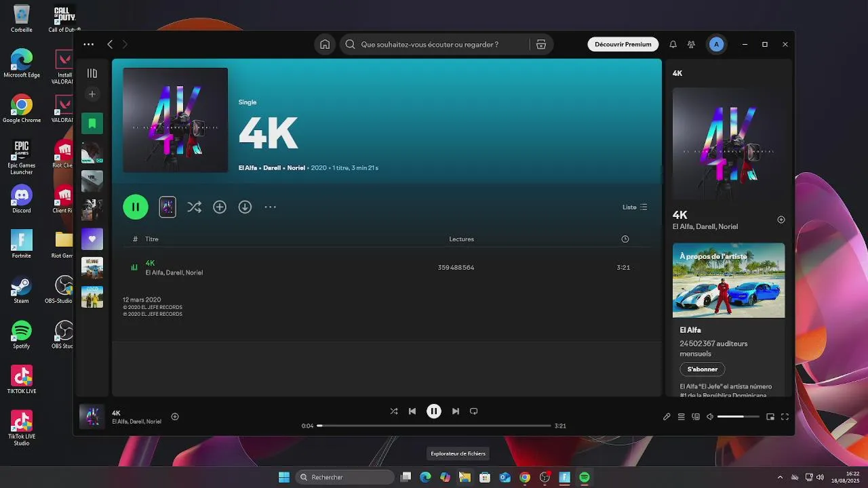This screenshot has width=868, height=488.
Task: Open Darell artist link in header
Action: click(272, 167)
